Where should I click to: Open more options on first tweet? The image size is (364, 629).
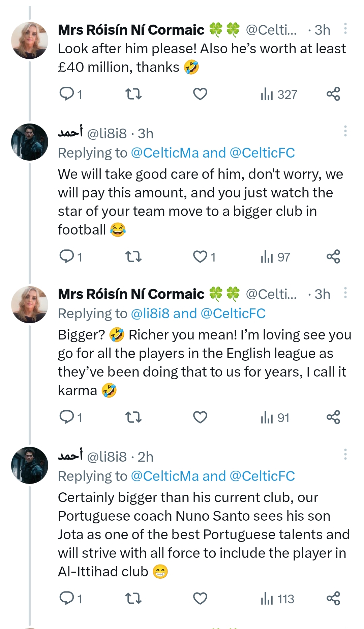tap(345, 29)
